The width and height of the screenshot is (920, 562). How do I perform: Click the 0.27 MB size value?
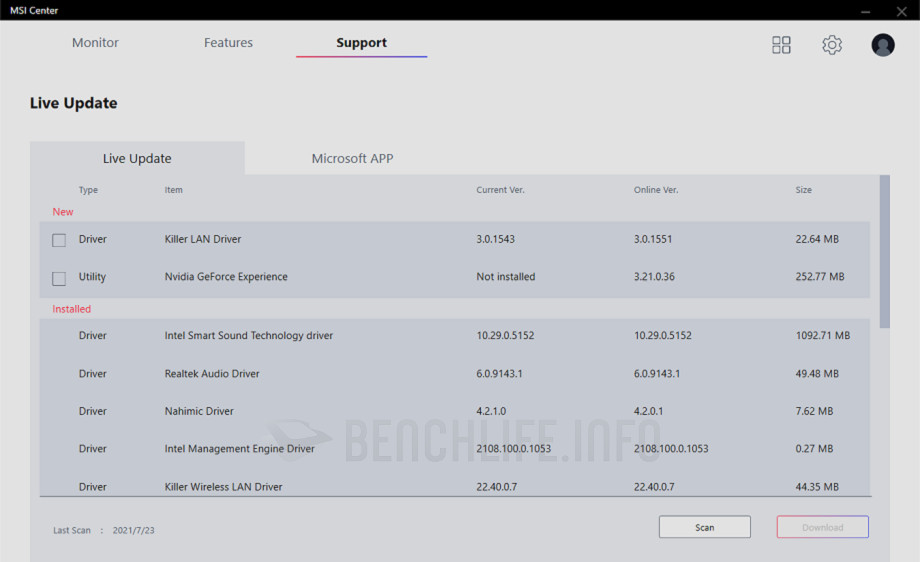point(814,449)
